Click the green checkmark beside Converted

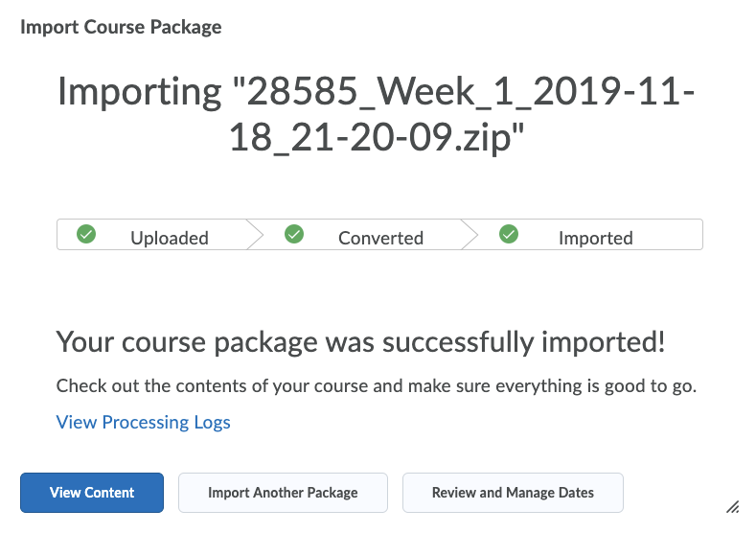coord(294,235)
